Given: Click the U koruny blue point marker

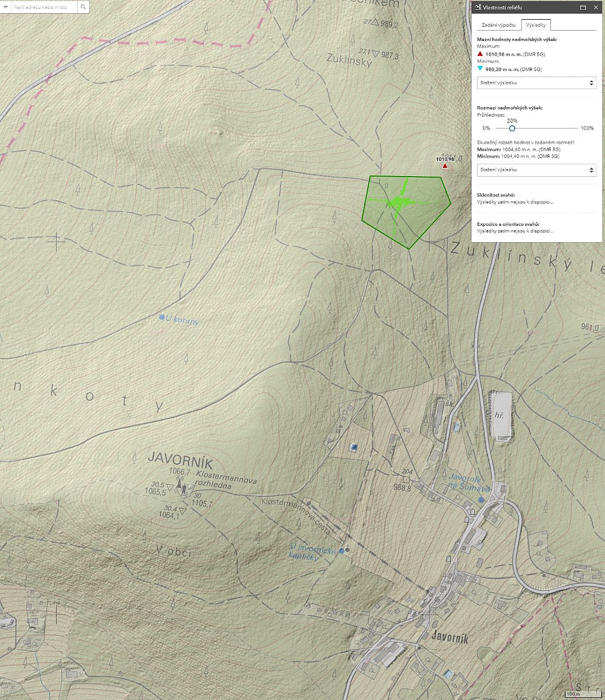Looking at the screenshot, I should pyautogui.click(x=161, y=317).
